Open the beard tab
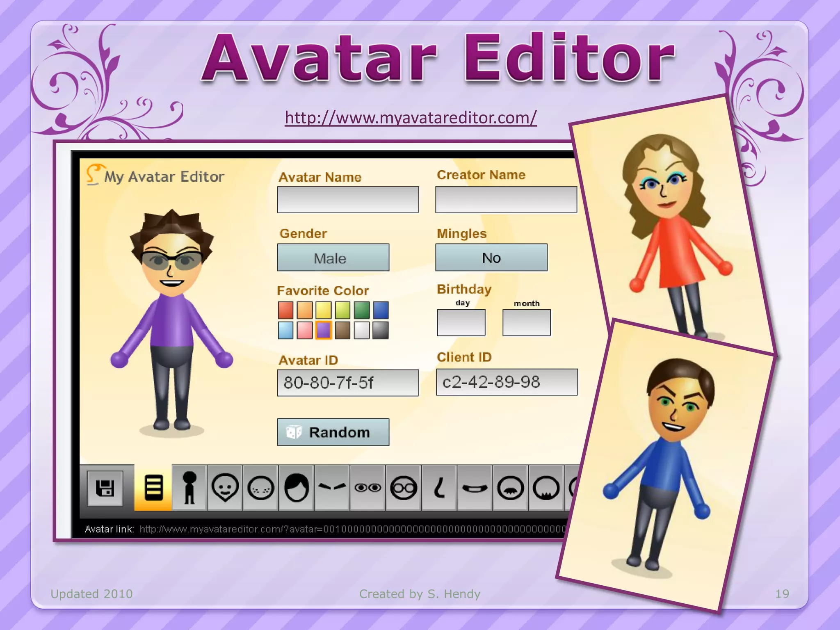Image resolution: width=840 pixels, height=630 pixels. 546,488
